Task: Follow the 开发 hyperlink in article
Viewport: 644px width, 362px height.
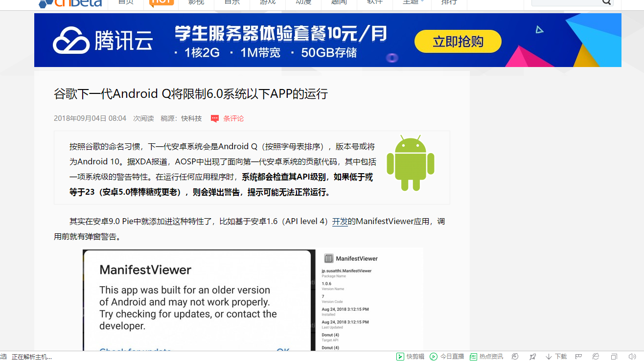Action: pyautogui.click(x=340, y=221)
